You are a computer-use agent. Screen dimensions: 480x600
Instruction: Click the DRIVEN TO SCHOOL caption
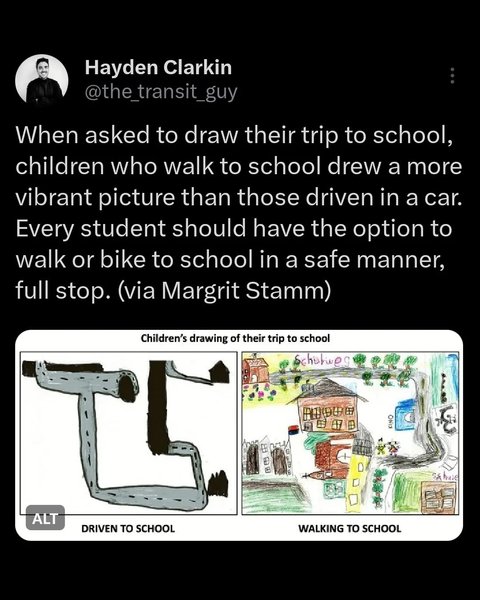pyautogui.click(x=128, y=528)
